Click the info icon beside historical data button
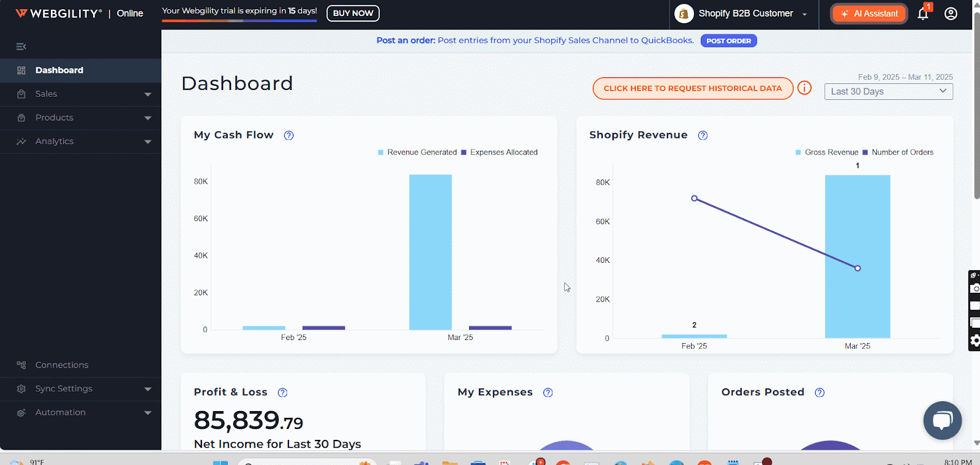This screenshot has width=980, height=465. point(804,88)
